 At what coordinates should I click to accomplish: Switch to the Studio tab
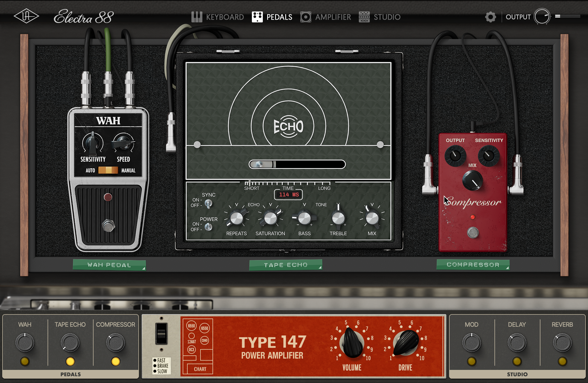387,17
